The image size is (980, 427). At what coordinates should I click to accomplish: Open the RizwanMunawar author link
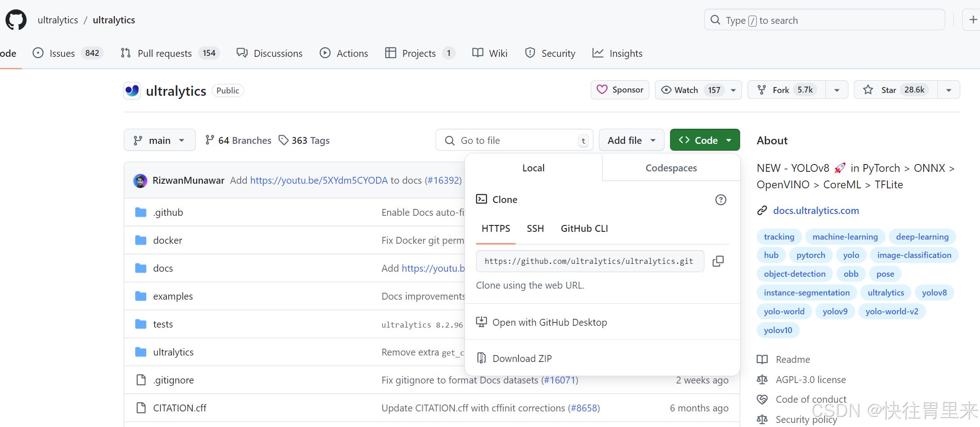click(x=188, y=181)
